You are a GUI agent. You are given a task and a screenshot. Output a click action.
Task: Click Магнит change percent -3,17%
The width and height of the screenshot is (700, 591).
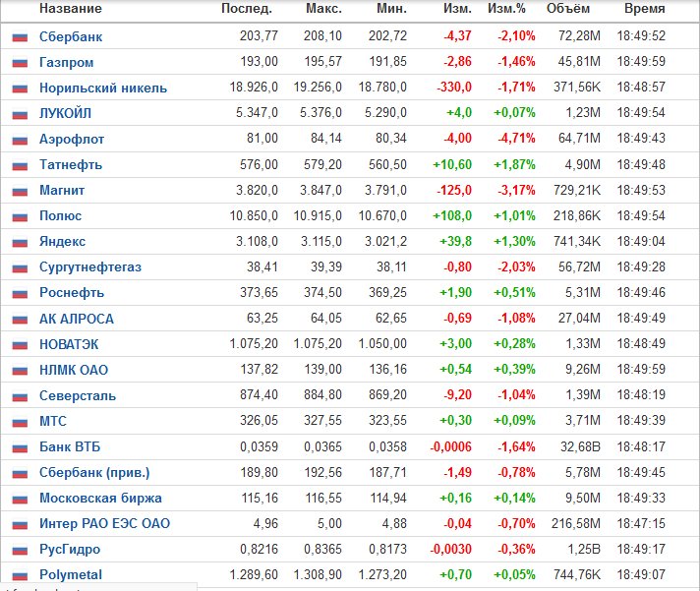(516, 190)
